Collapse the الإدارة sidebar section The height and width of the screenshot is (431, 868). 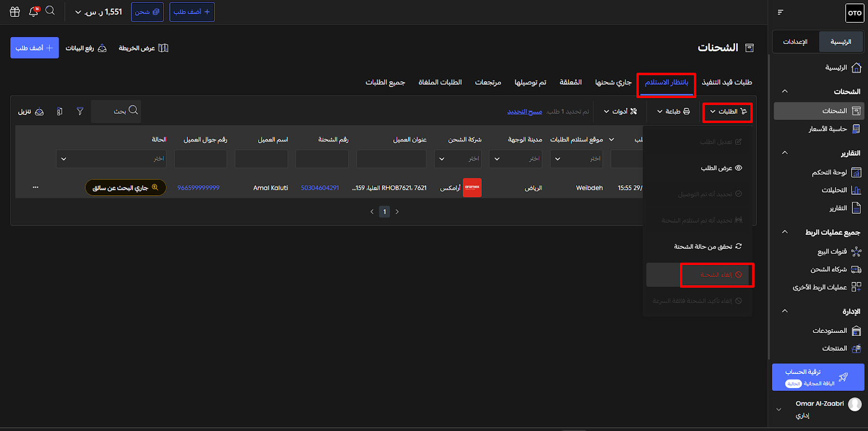coord(784,311)
